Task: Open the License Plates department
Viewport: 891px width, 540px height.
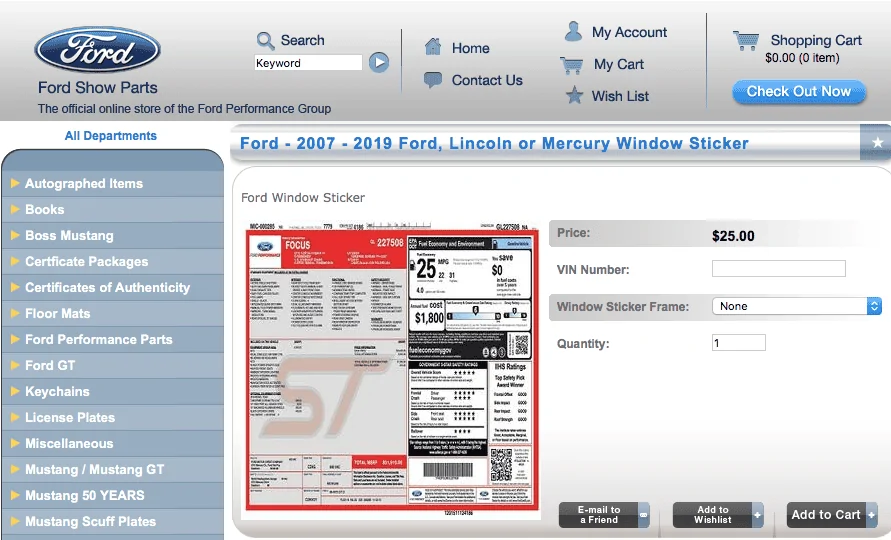Action: [x=70, y=417]
